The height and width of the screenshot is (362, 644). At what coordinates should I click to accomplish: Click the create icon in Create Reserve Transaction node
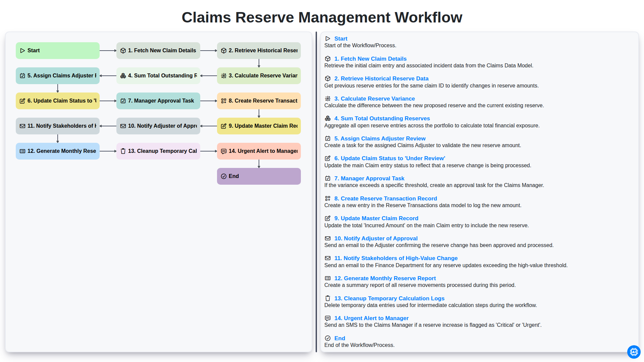click(224, 101)
